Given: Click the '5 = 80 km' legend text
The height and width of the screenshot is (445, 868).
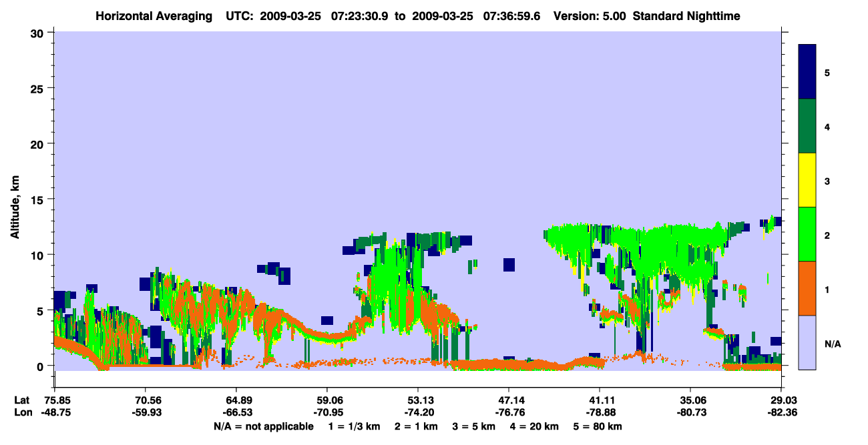Looking at the screenshot, I should pyautogui.click(x=598, y=426).
